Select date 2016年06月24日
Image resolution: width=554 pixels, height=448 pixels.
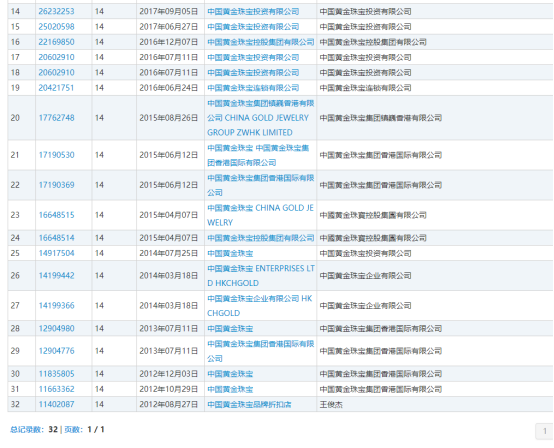pyautogui.click(x=169, y=88)
